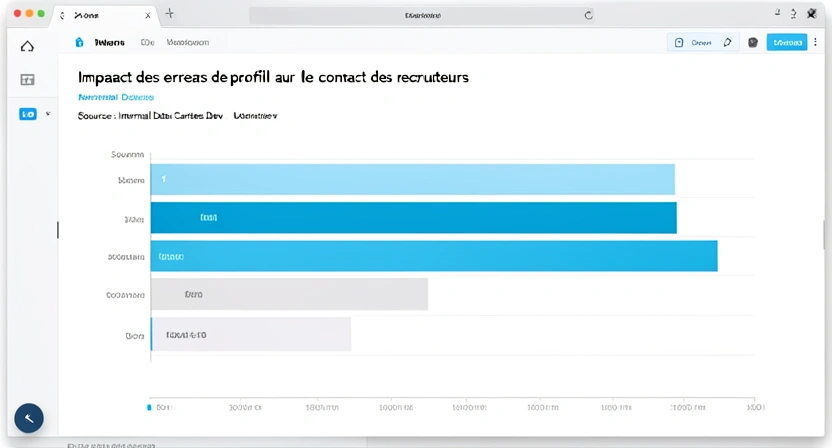Close the current browser tab
This screenshot has height=448, width=832.
point(148,15)
